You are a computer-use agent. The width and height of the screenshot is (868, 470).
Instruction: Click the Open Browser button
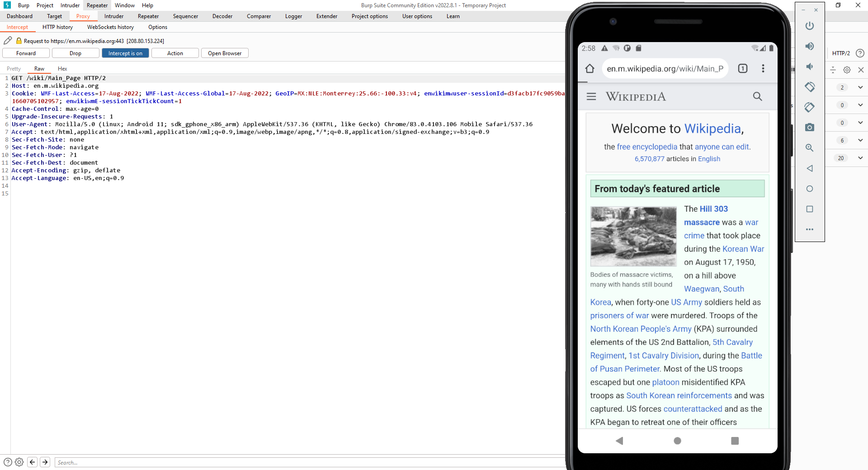coord(225,53)
